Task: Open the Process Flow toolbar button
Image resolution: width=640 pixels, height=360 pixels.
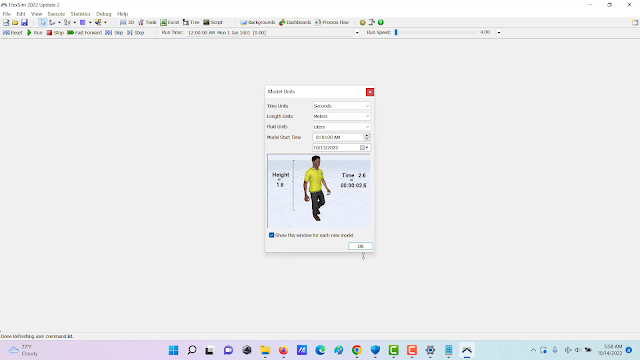Action: 332,22
